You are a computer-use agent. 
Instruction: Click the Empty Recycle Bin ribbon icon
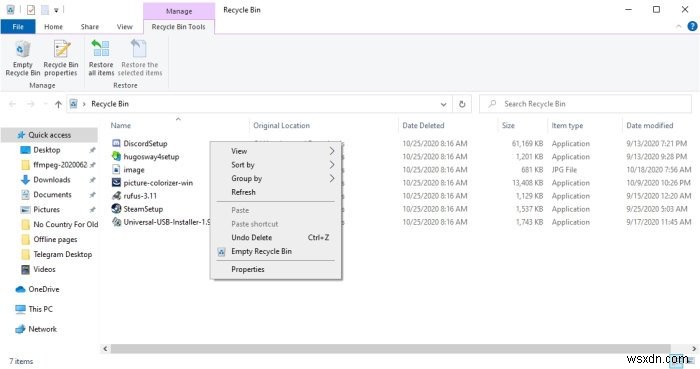coord(22,49)
